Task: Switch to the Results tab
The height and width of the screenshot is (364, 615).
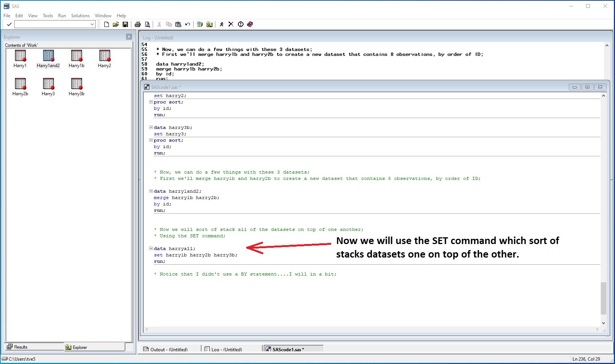Action: coord(21,347)
